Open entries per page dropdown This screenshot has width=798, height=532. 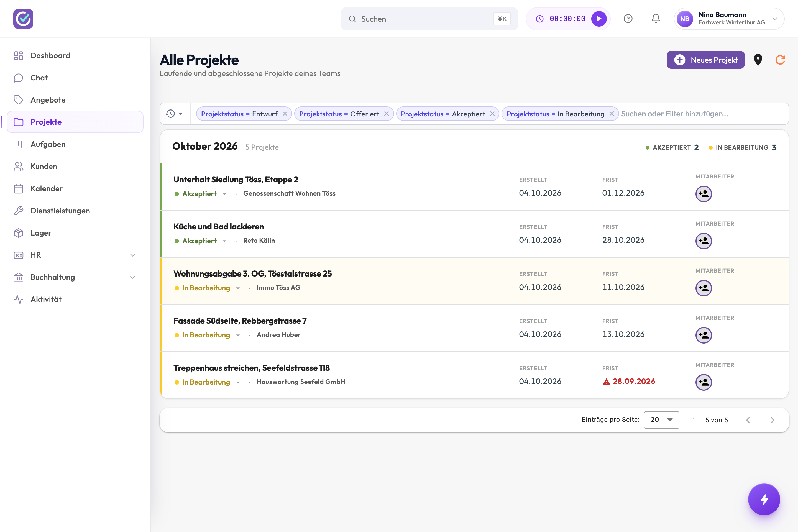coord(661,420)
